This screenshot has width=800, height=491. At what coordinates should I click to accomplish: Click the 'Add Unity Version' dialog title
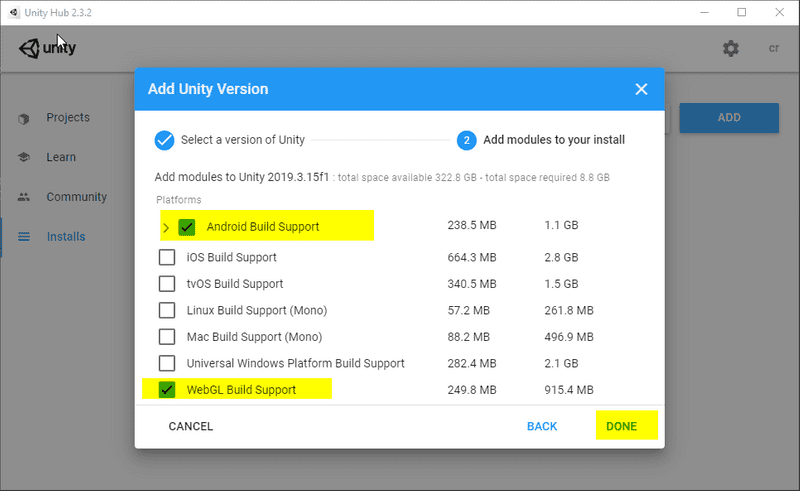tap(208, 89)
